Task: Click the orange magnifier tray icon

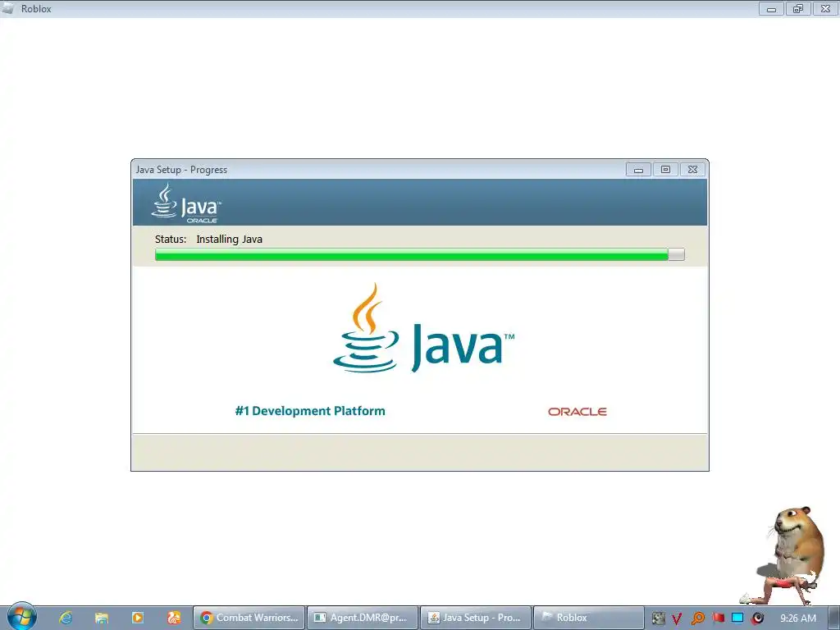Action: point(697,619)
